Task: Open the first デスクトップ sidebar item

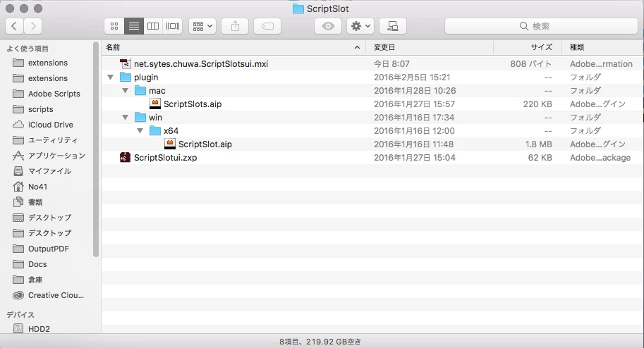Action: point(49,218)
